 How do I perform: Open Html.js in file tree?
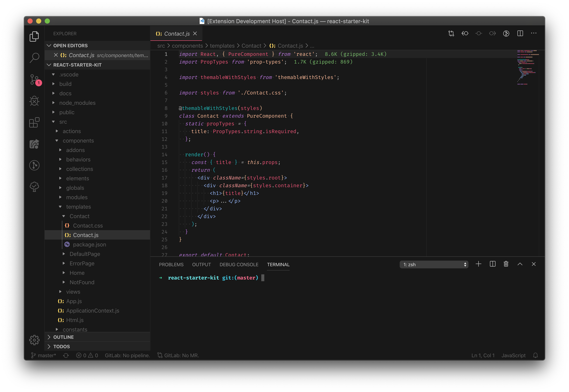tap(97, 320)
